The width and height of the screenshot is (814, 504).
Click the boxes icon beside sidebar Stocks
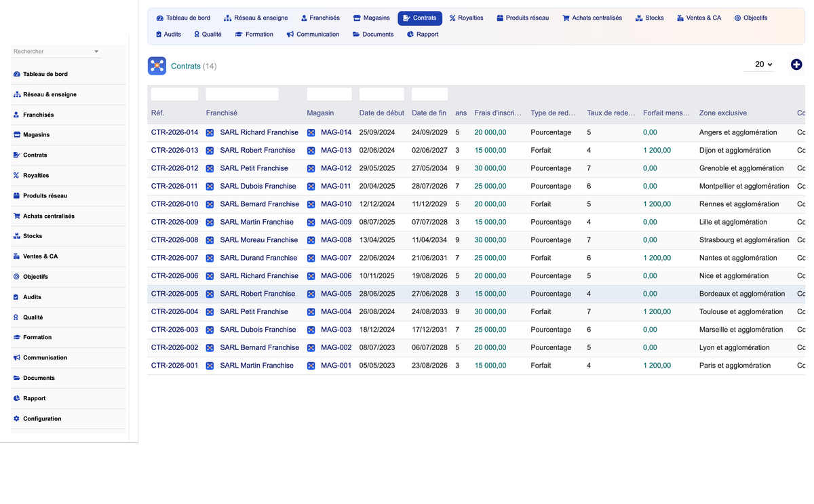16,236
